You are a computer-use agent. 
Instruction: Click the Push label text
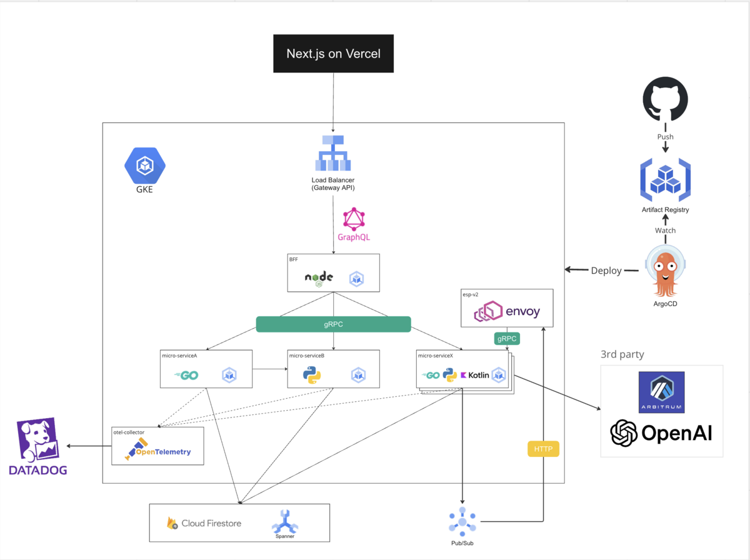click(x=666, y=136)
